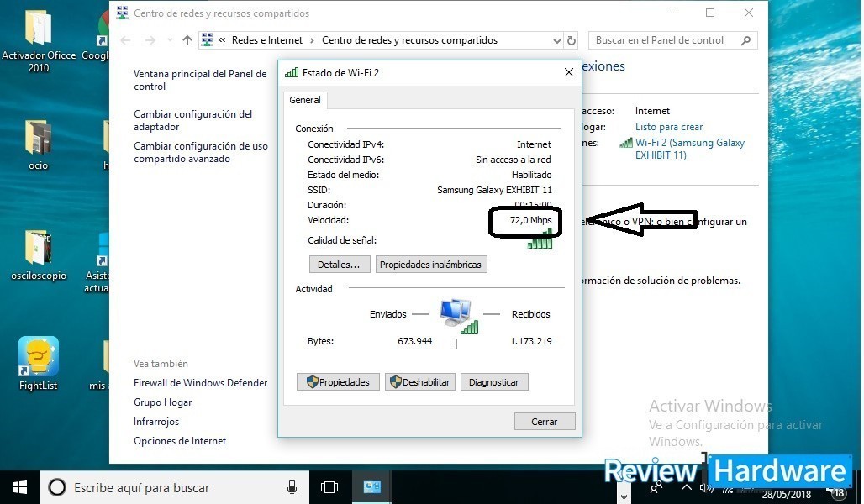Click the Deshabilitar button
Viewport: 864px width, 504px height.
(x=420, y=381)
